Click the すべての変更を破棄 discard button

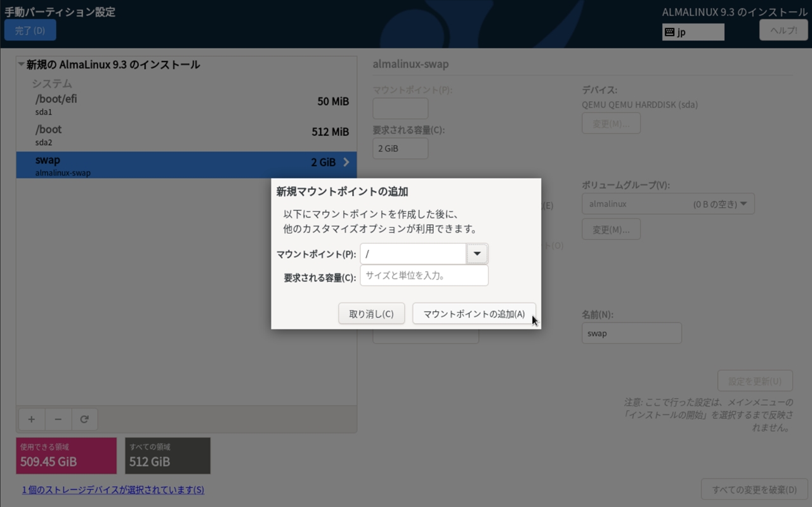[x=754, y=490]
